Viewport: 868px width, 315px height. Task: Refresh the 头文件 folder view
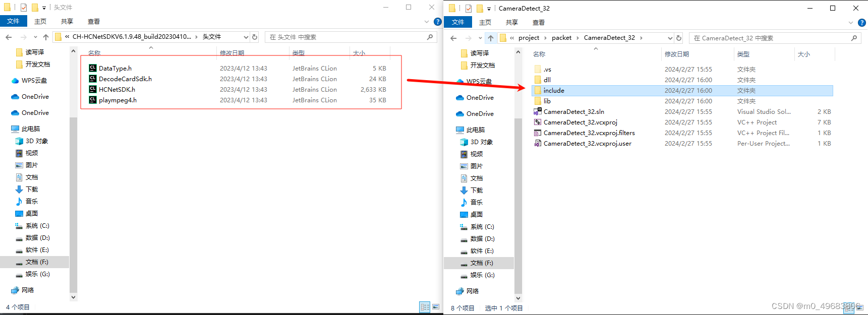pyautogui.click(x=255, y=37)
